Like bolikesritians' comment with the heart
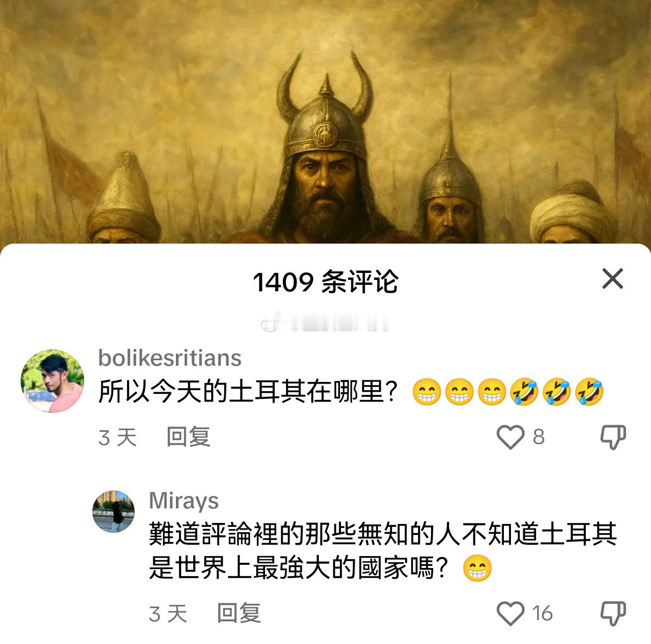The width and height of the screenshot is (651, 644). pos(510,437)
